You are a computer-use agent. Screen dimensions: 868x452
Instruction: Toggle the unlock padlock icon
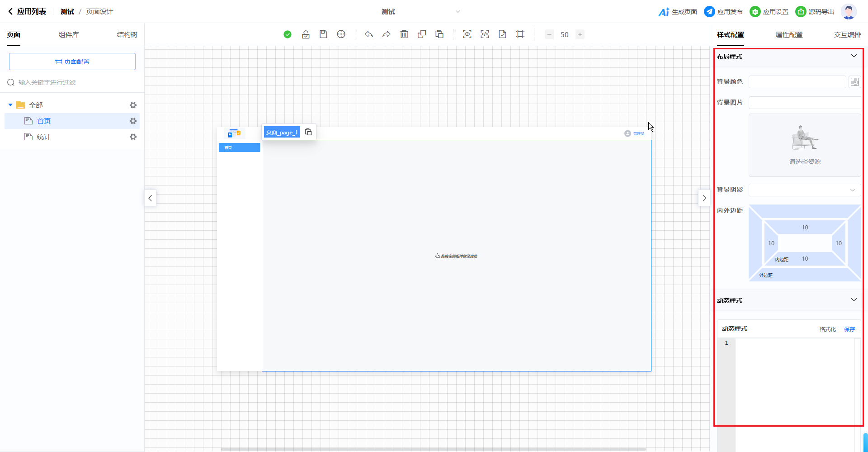click(306, 34)
